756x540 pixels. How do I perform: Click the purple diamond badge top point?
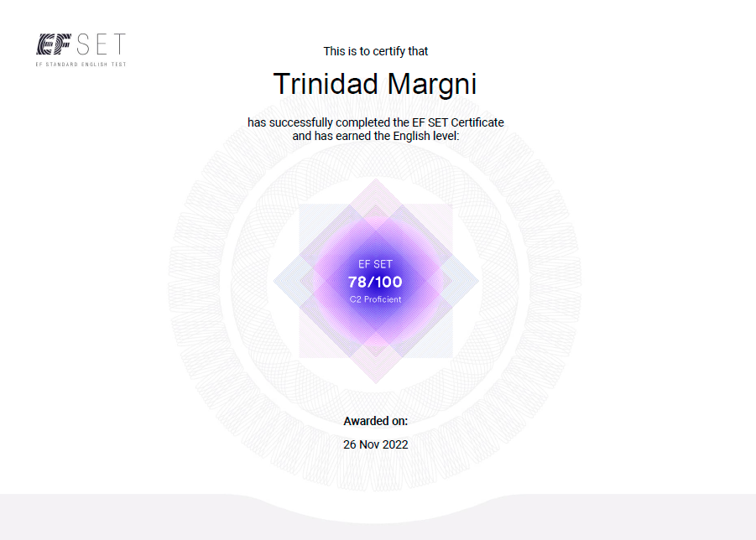376,183
